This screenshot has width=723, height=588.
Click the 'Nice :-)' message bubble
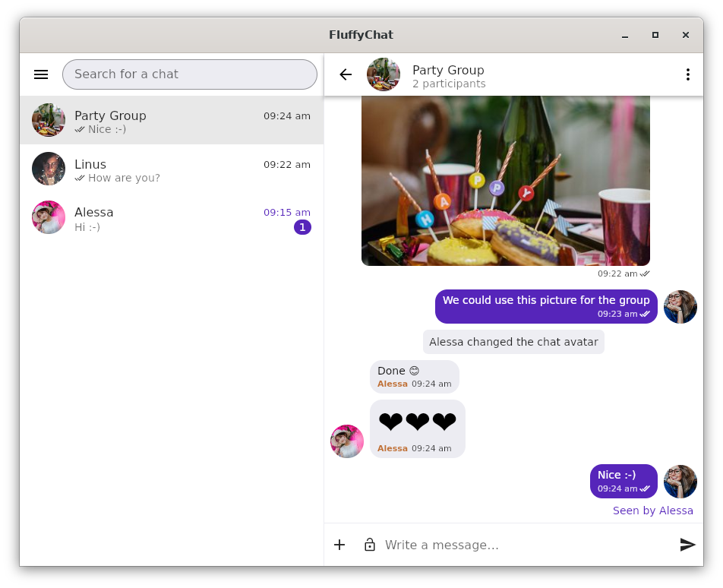[624, 481]
